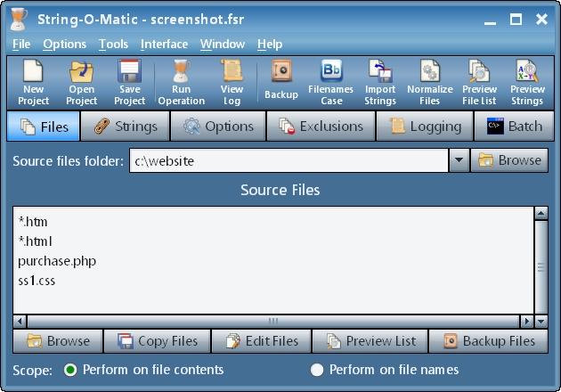Open the File menu
Image resolution: width=561 pixels, height=392 pixels.
point(21,44)
